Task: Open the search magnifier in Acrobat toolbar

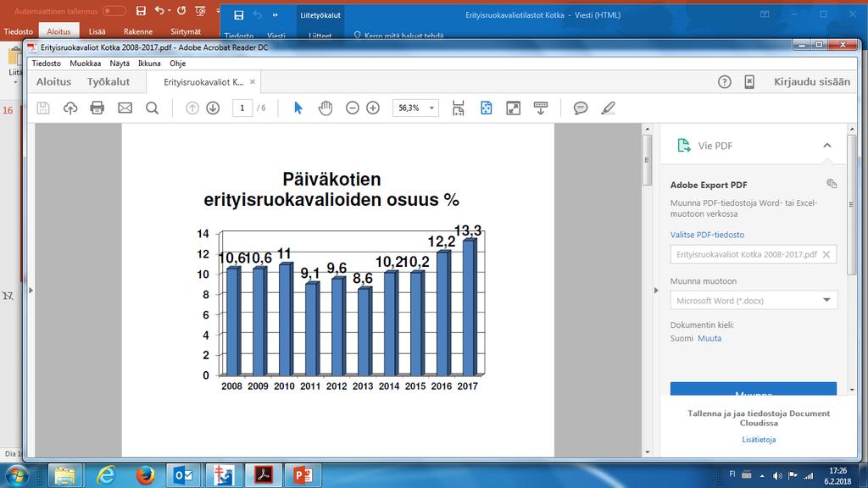Action: [153, 108]
